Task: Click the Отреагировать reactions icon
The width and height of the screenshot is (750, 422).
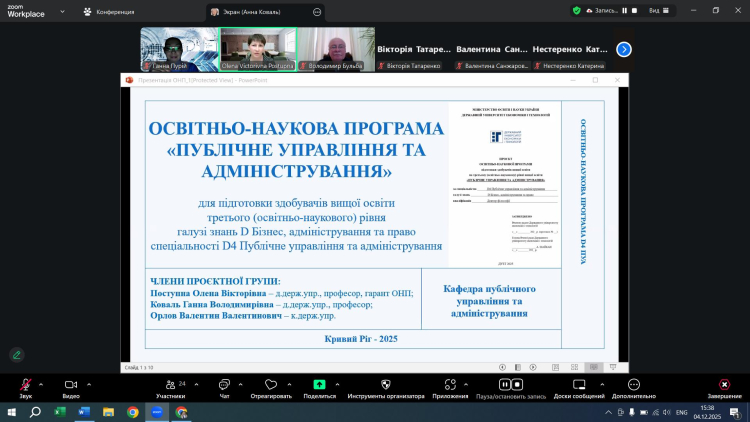Action: pos(270,385)
